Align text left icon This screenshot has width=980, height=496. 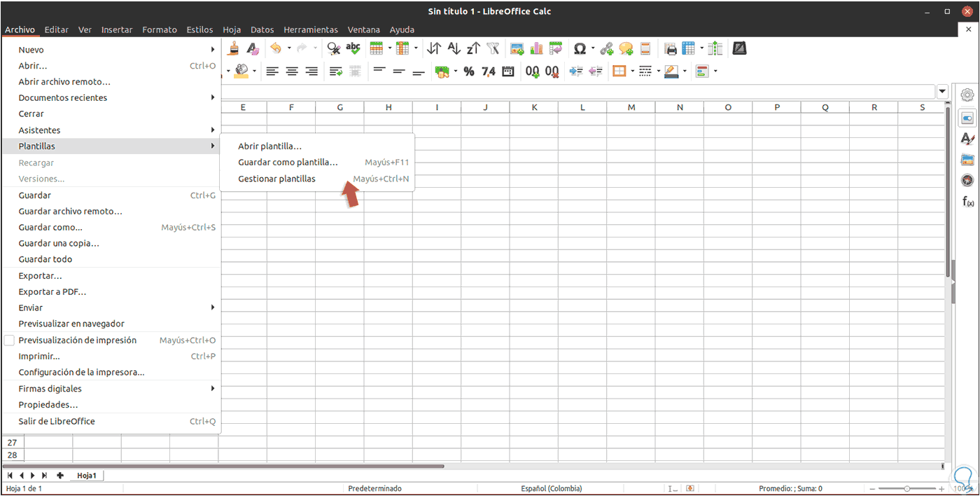272,71
